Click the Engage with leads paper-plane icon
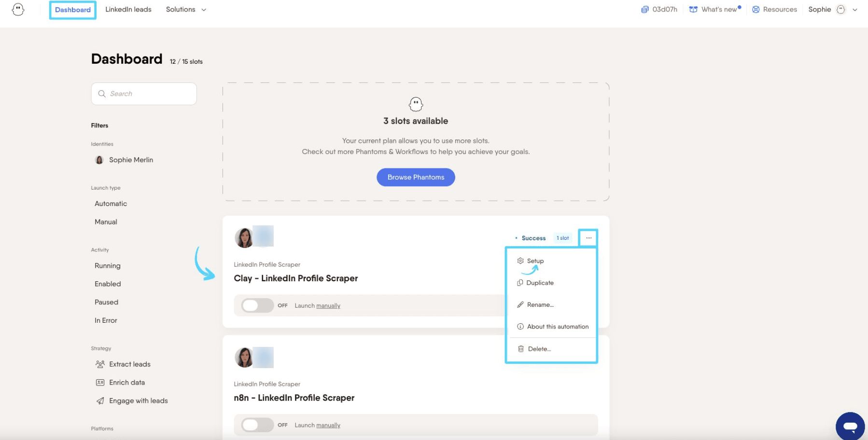The image size is (868, 440). coord(100,401)
